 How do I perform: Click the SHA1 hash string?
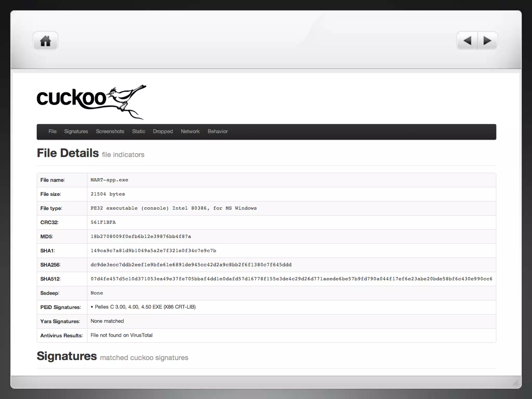pos(153,251)
